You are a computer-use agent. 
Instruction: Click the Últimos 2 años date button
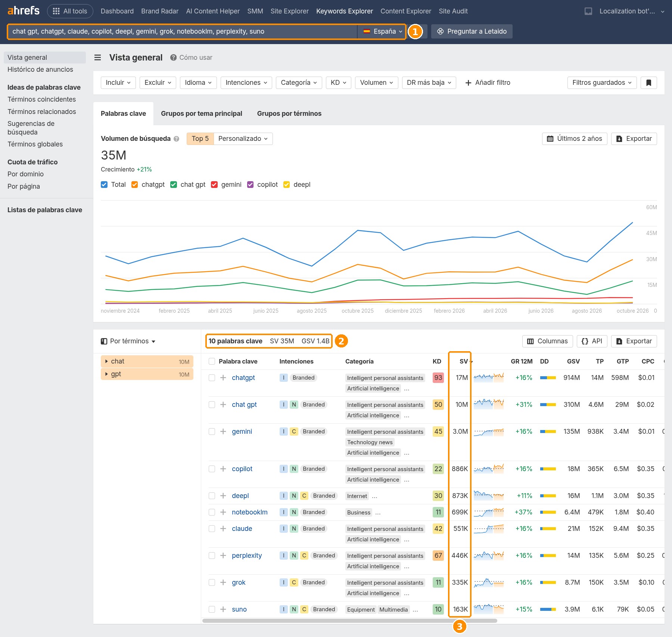coord(575,139)
